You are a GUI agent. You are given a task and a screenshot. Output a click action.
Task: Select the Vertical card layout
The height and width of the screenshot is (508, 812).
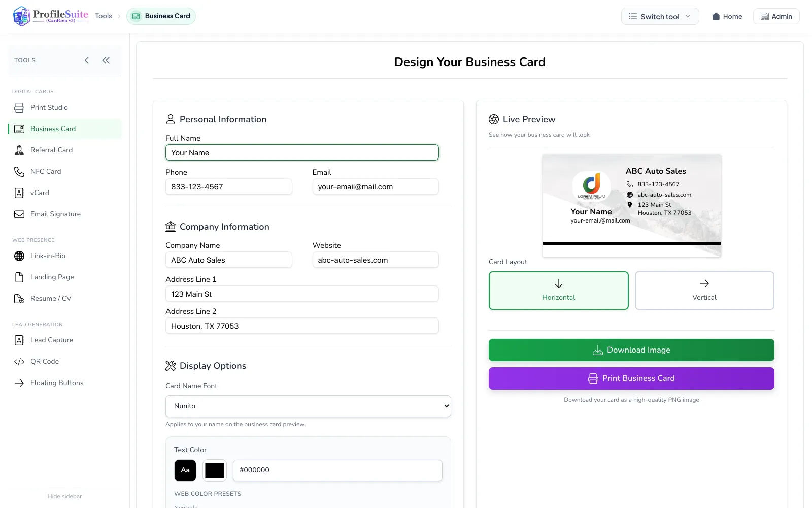pyautogui.click(x=704, y=291)
